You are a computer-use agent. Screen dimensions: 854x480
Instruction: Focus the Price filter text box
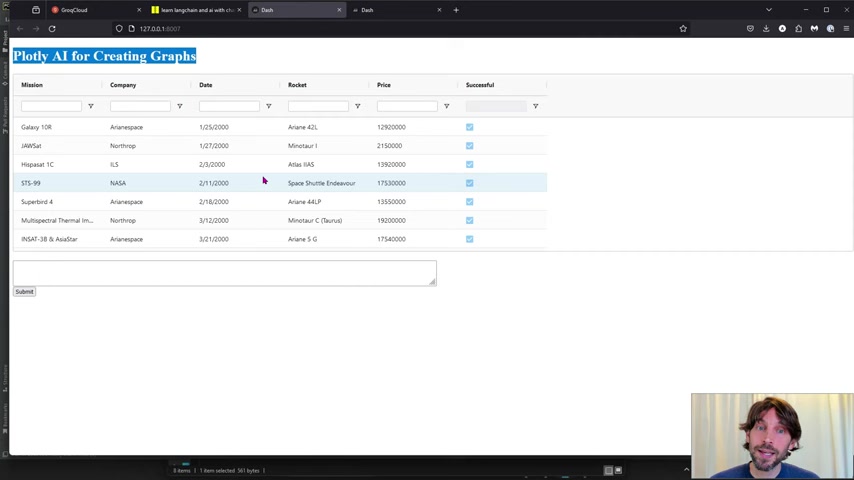coord(407,106)
